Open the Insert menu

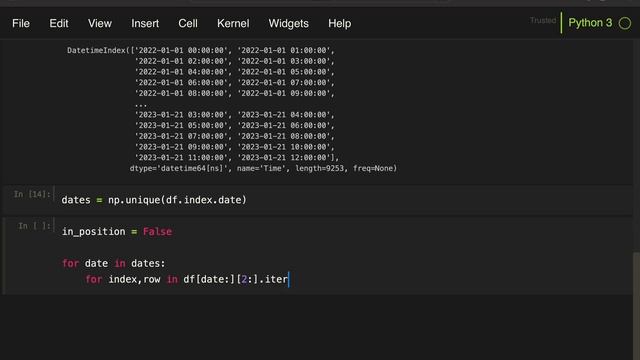click(x=145, y=24)
